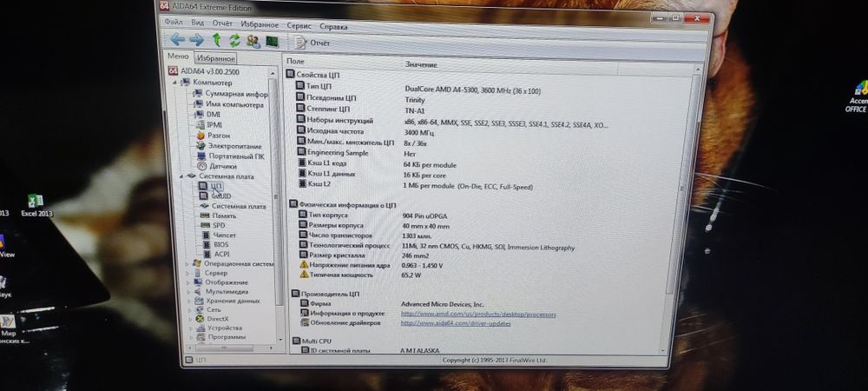Select the Портативный ПК laptop icon
Viewport: 868px width, 391px height.
(201, 156)
